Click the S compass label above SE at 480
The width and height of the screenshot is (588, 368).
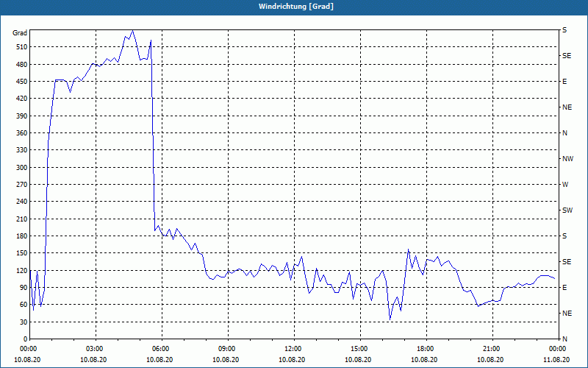click(x=564, y=30)
